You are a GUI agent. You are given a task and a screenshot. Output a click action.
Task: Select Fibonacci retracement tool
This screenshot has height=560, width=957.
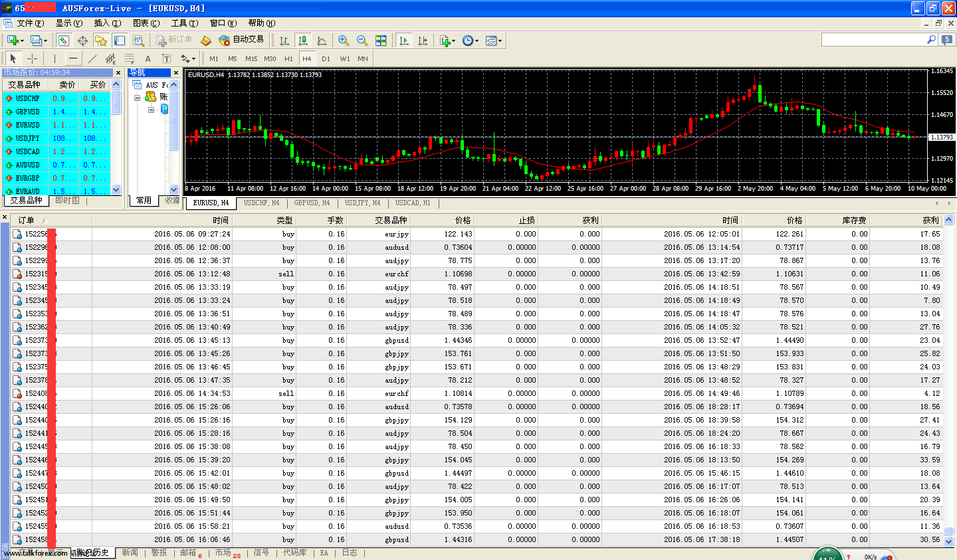click(130, 58)
